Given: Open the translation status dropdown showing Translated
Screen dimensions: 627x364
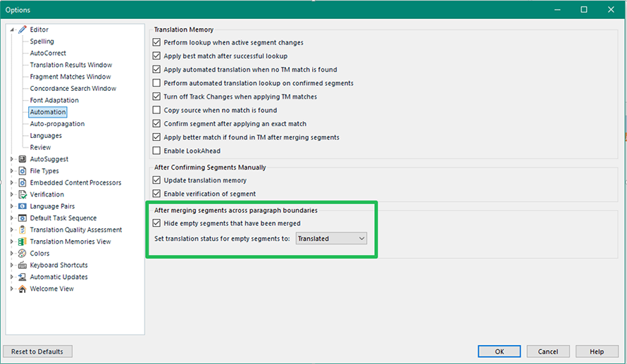Looking at the screenshot, I should [x=331, y=239].
